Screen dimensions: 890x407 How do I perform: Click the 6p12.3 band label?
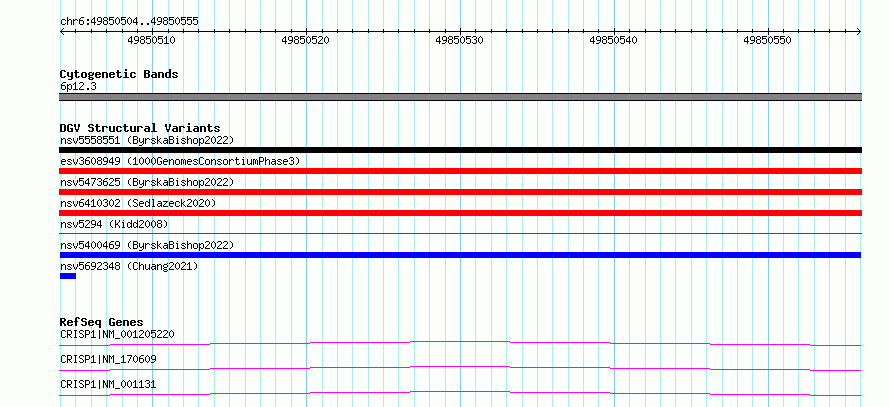[78, 86]
